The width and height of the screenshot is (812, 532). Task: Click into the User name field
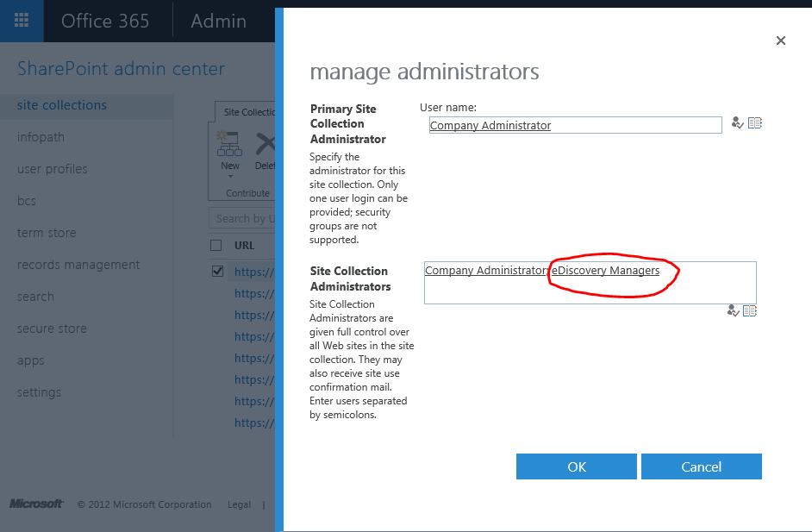coord(575,125)
